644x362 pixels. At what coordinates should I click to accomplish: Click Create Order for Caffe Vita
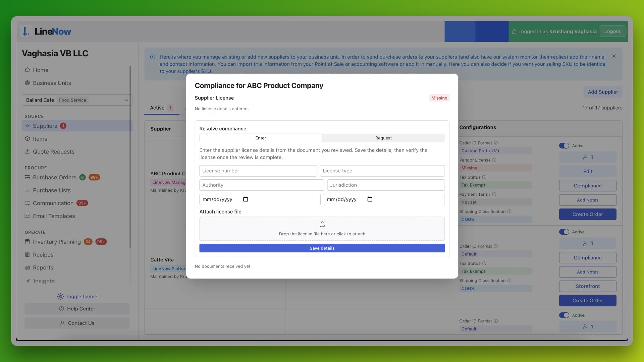[x=588, y=301]
